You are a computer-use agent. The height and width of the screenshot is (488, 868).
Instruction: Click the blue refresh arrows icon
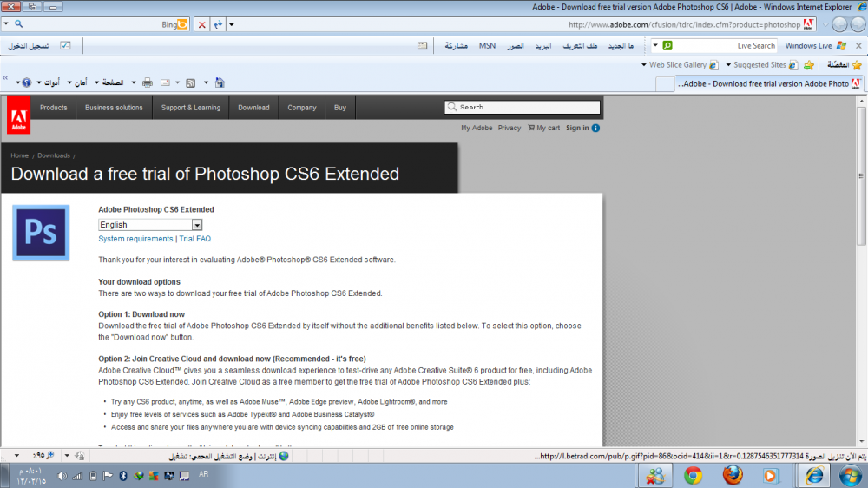coord(218,24)
